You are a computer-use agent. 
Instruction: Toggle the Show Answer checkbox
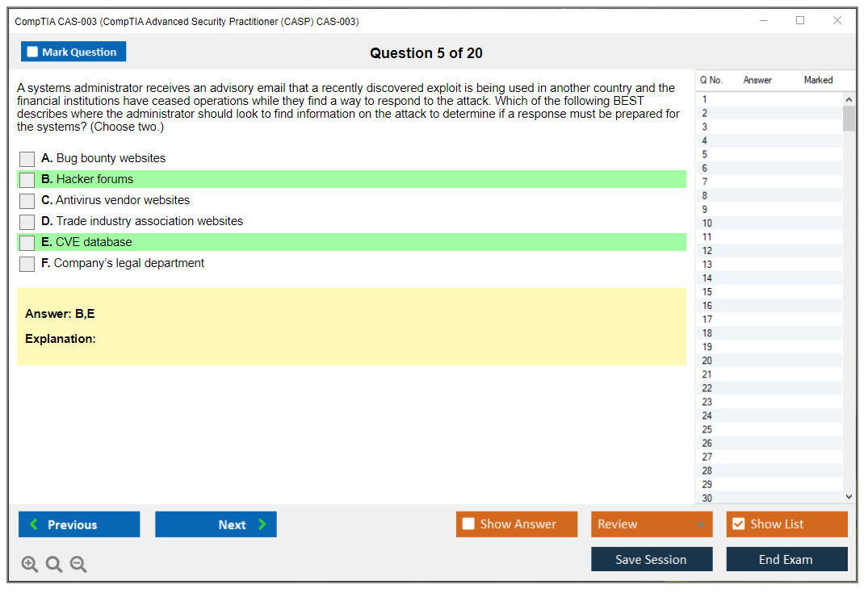(468, 524)
